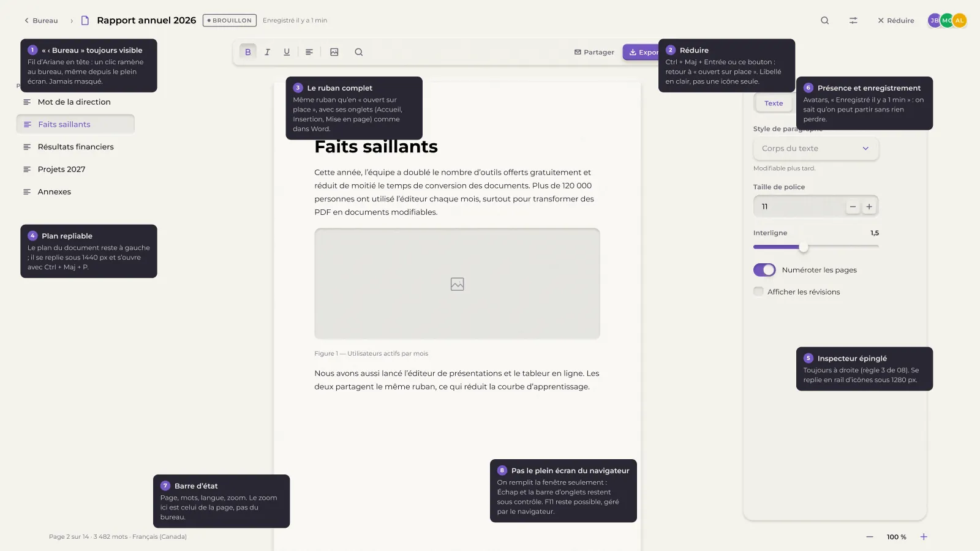The image size is (980, 551).
Task: Open the header search icon
Action: pyautogui.click(x=825, y=20)
